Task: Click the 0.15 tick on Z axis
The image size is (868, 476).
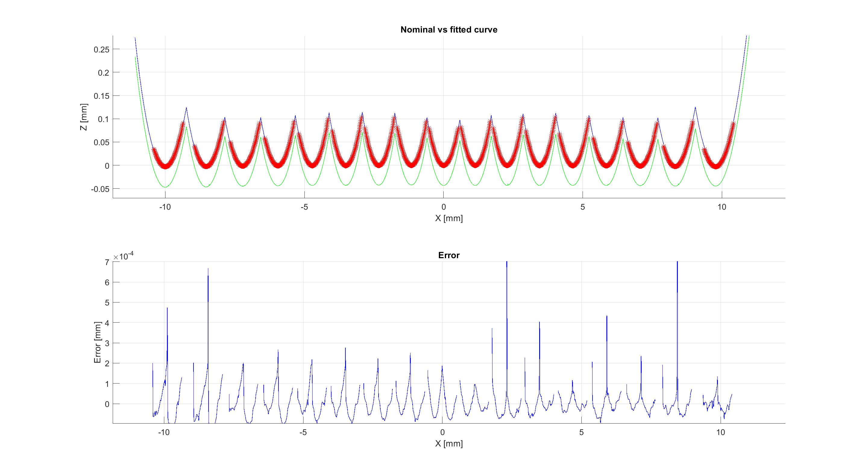Action: pos(102,96)
